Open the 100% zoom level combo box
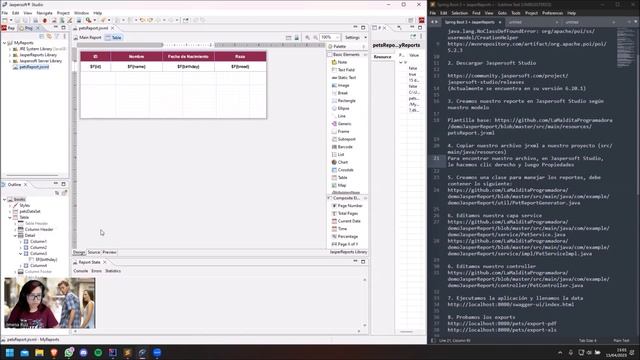 (330, 38)
